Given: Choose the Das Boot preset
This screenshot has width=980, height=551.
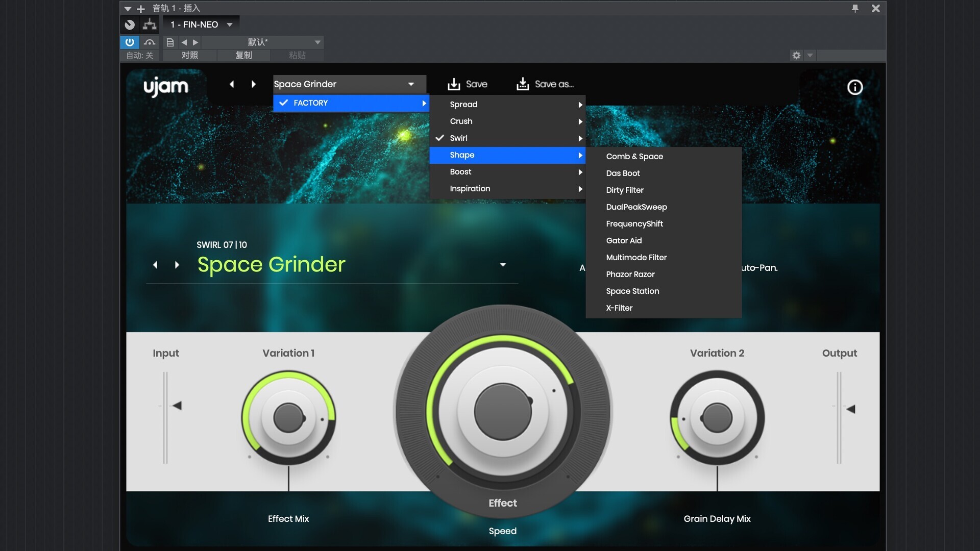Looking at the screenshot, I should pyautogui.click(x=664, y=173).
